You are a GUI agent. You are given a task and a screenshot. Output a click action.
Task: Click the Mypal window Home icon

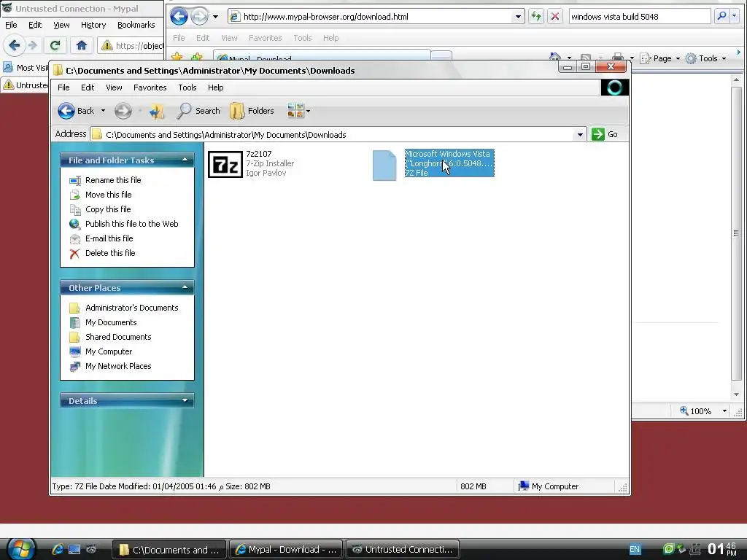[x=82, y=45]
